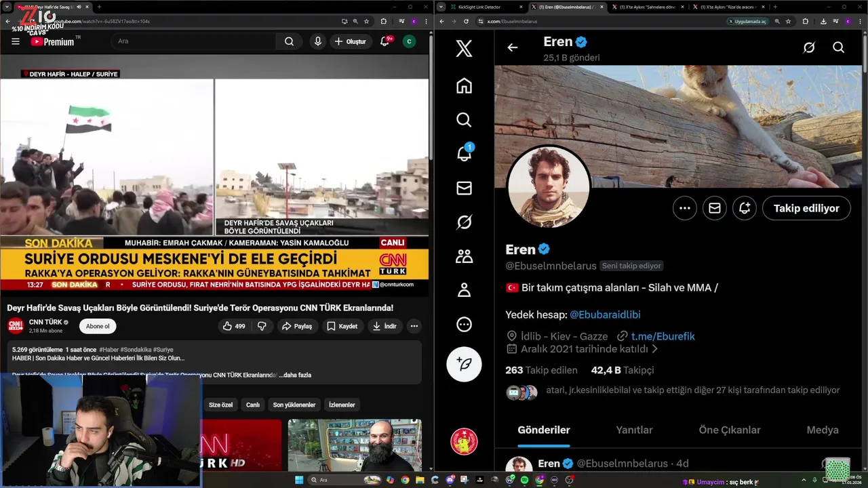Open YouTube notifications bell

pyautogui.click(x=384, y=41)
